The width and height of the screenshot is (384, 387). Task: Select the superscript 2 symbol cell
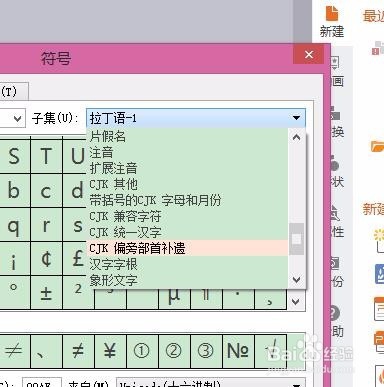(78, 293)
